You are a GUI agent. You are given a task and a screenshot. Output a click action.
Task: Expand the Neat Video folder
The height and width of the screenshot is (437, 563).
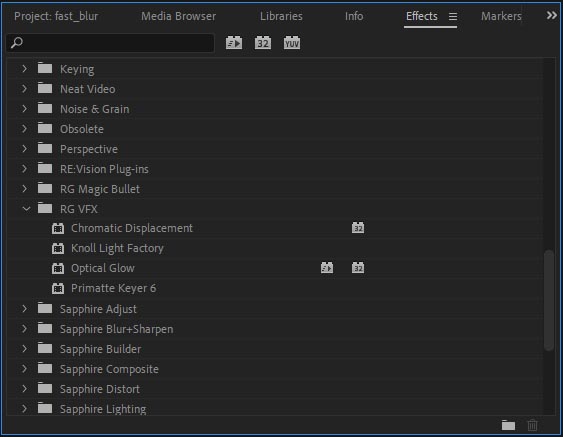(24, 88)
